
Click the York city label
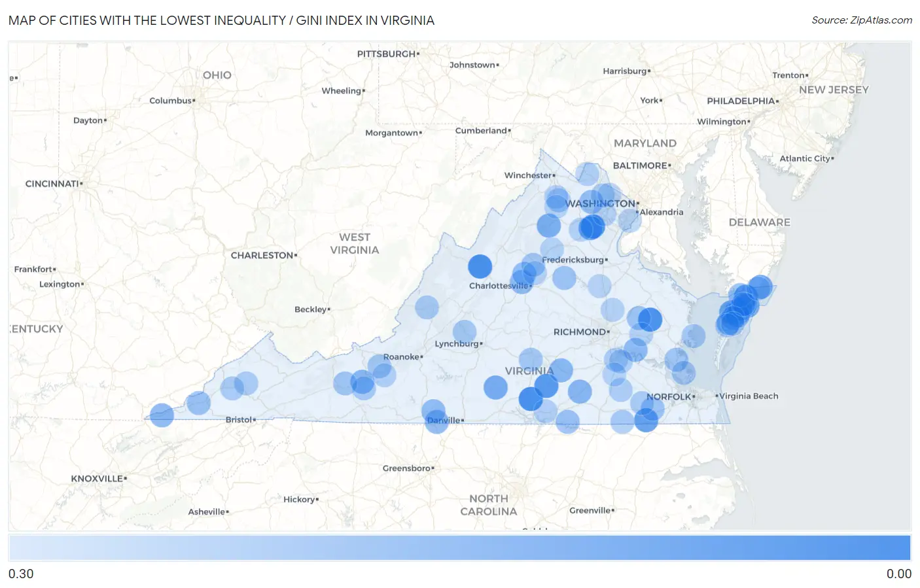coord(649,100)
